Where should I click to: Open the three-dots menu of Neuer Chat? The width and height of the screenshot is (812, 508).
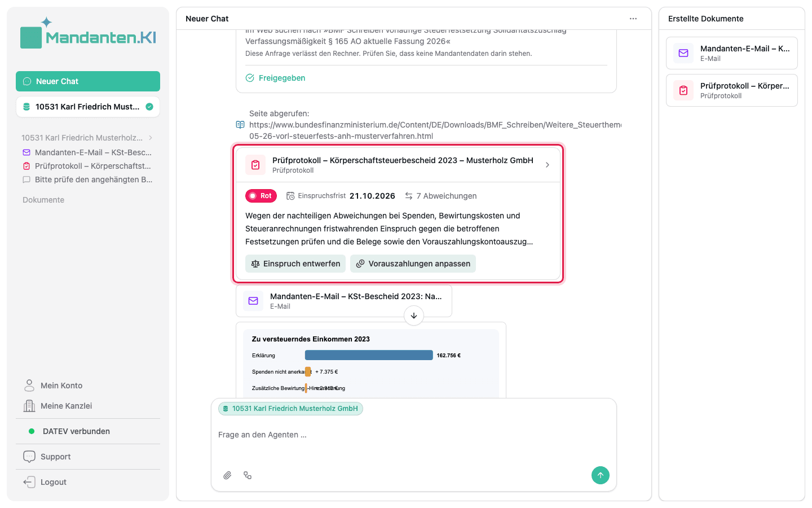pyautogui.click(x=633, y=19)
